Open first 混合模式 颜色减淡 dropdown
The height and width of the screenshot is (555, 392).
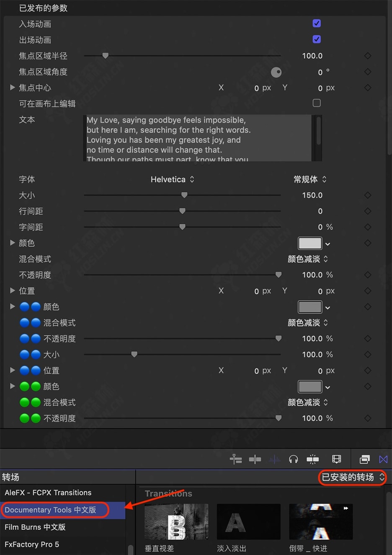tap(308, 259)
